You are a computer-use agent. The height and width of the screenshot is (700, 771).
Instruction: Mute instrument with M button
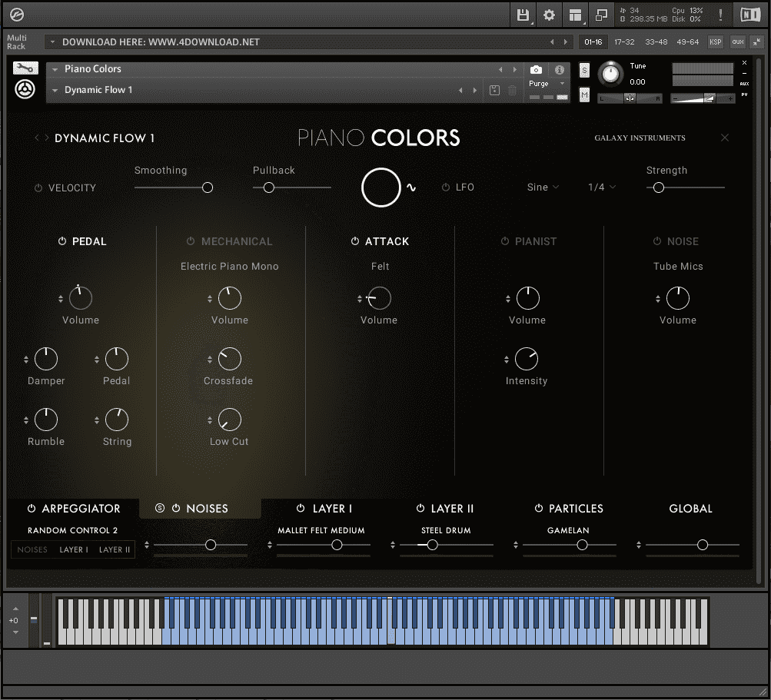(x=584, y=95)
